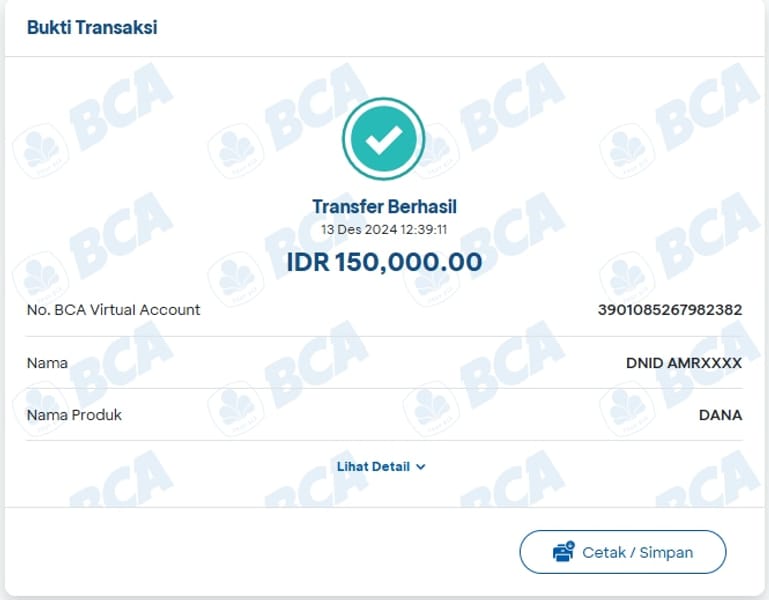
Task: Click the Nama field label
Action: [x=47, y=363]
